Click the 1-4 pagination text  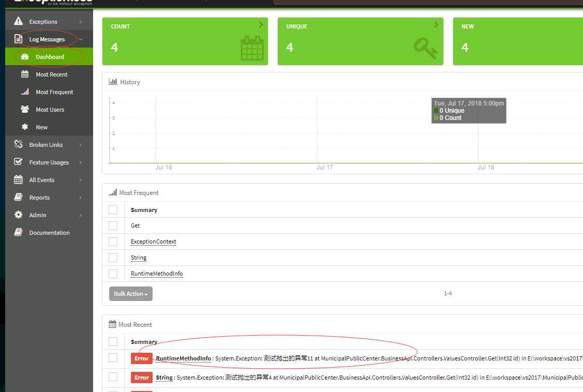pos(447,293)
